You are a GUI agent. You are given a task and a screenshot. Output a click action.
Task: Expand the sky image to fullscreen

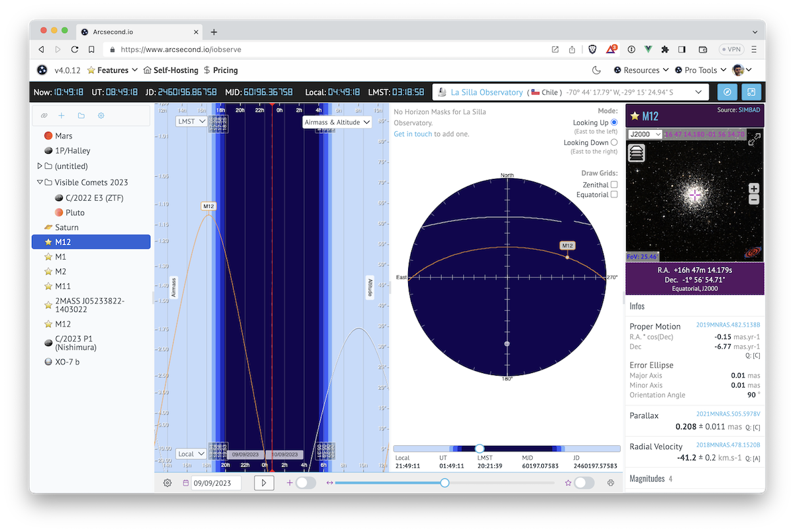(x=754, y=140)
